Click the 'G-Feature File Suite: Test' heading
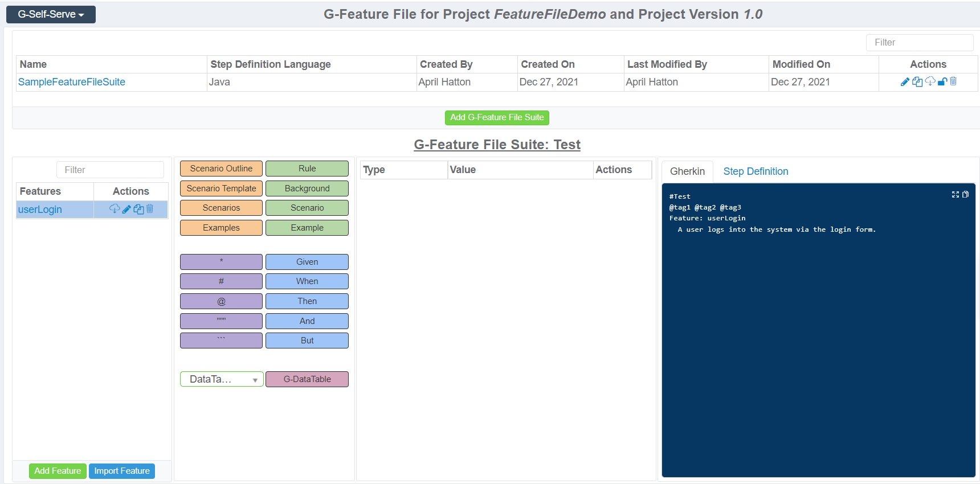 497,145
